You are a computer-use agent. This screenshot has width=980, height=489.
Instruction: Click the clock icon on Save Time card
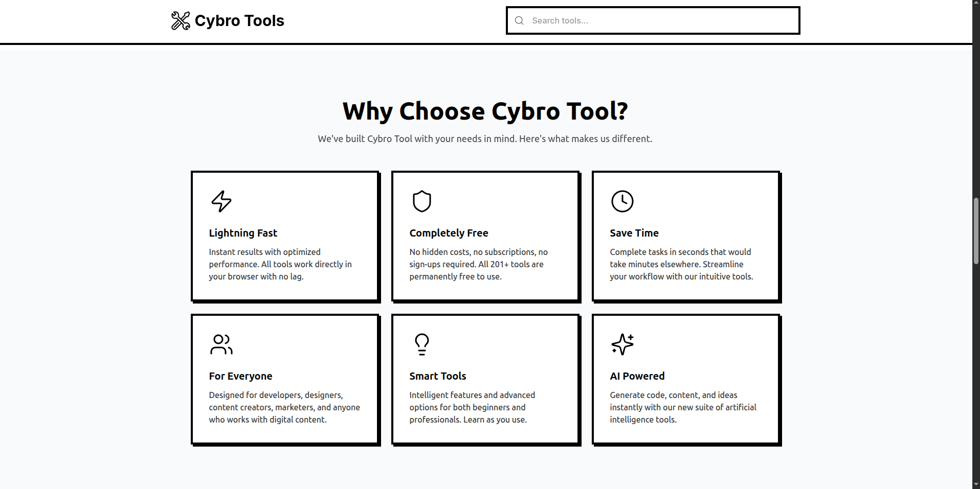(x=622, y=201)
